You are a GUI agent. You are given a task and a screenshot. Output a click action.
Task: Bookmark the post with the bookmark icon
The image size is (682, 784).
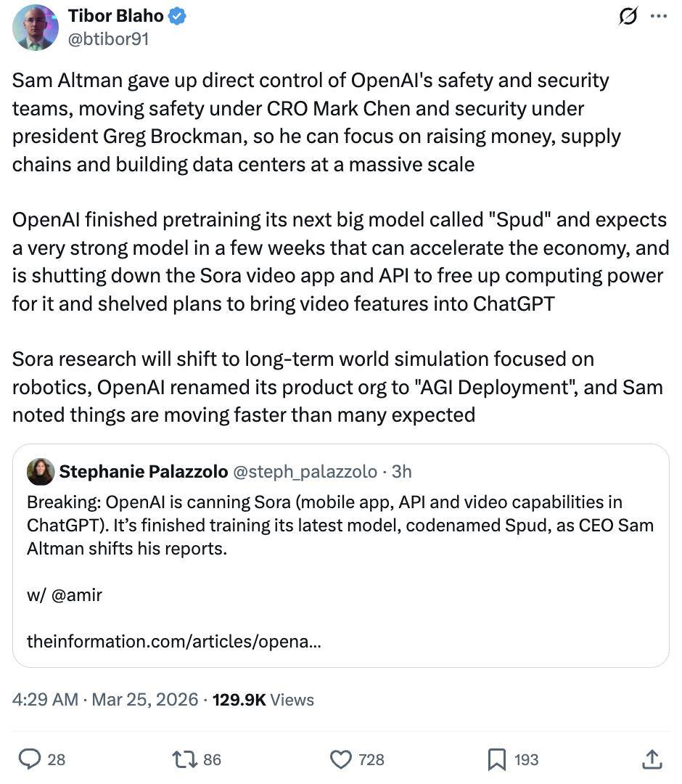click(x=496, y=759)
